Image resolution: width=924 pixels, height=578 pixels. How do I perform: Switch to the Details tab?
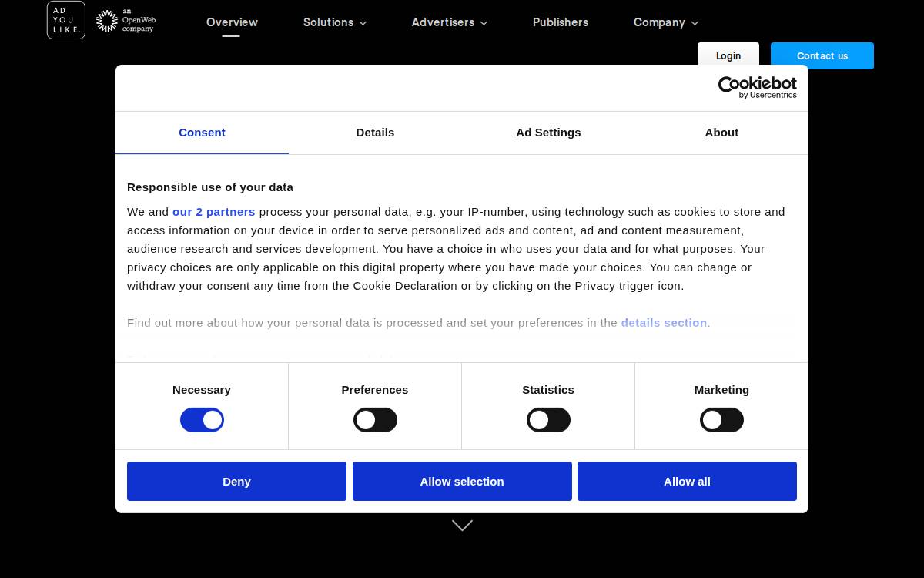click(x=375, y=133)
